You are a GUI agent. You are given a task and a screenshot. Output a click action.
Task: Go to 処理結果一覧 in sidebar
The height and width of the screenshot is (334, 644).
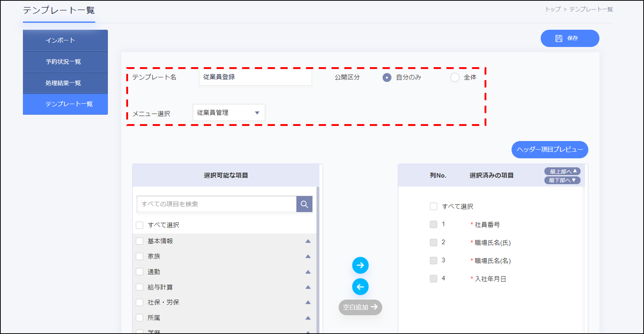point(65,83)
